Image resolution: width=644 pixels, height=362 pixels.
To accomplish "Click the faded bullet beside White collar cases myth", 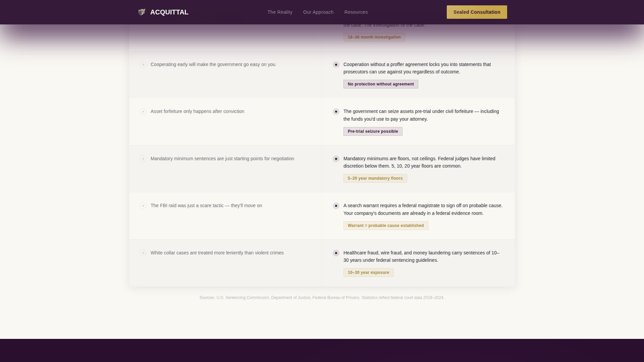I will [143, 253].
